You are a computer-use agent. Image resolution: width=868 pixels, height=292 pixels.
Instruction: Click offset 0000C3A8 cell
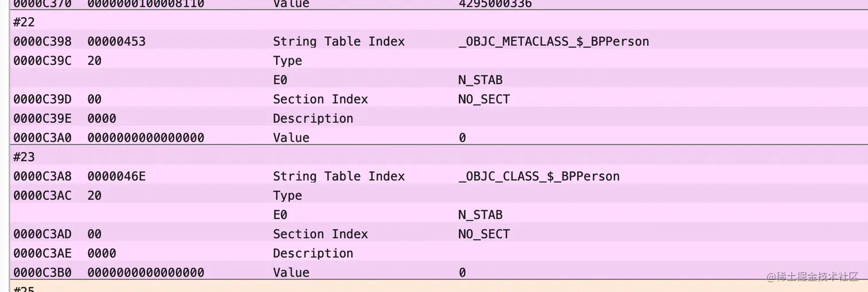[42, 177]
